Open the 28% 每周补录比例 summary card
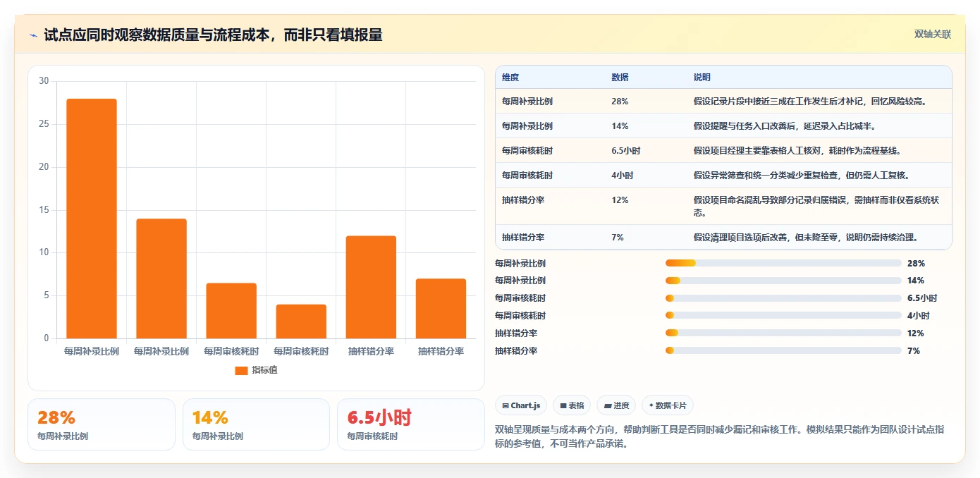Viewport: 980px width, 478px height. (102, 424)
